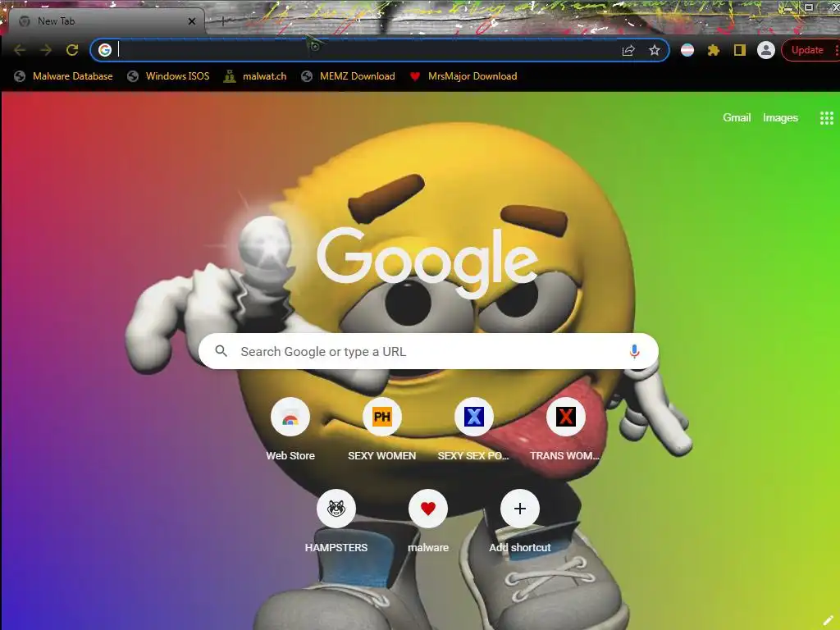Open the Images link
This screenshot has height=630, width=840.
click(781, 118)
